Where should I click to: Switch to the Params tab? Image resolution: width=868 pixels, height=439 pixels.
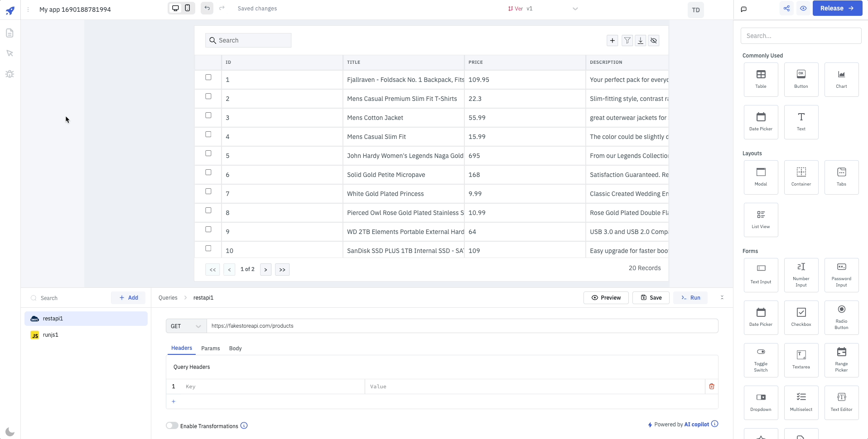(210, 348)
